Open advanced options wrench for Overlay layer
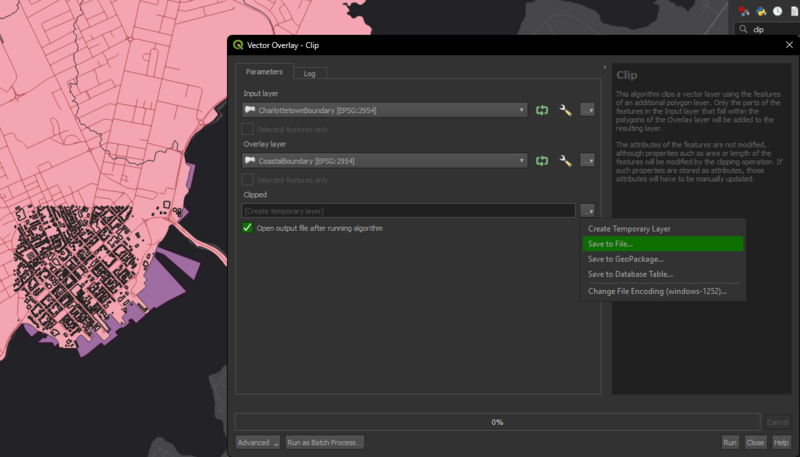The width and height of the screenshot is (800, 457). [565, 161]
